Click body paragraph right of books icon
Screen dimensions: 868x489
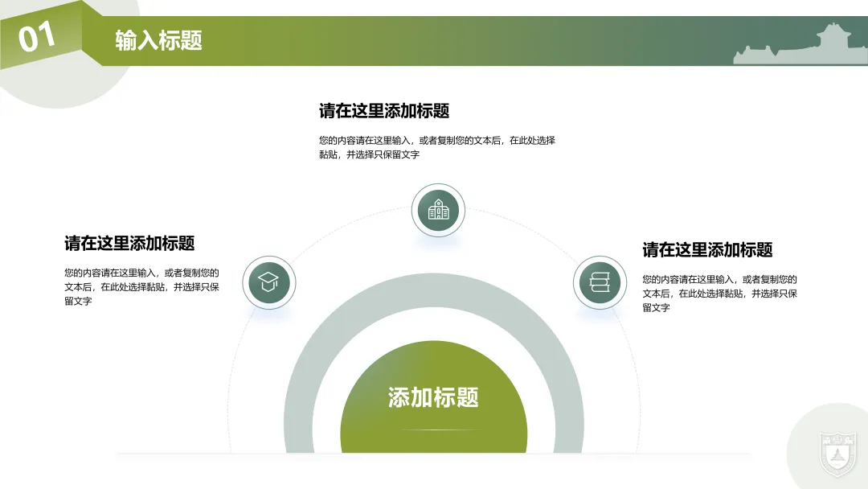[719, 294]
